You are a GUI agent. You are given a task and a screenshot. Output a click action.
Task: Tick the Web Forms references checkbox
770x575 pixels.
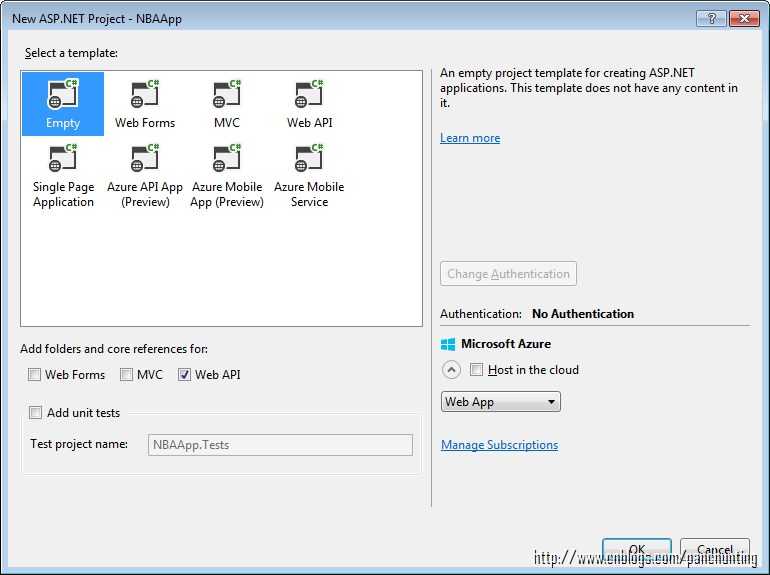34,375
